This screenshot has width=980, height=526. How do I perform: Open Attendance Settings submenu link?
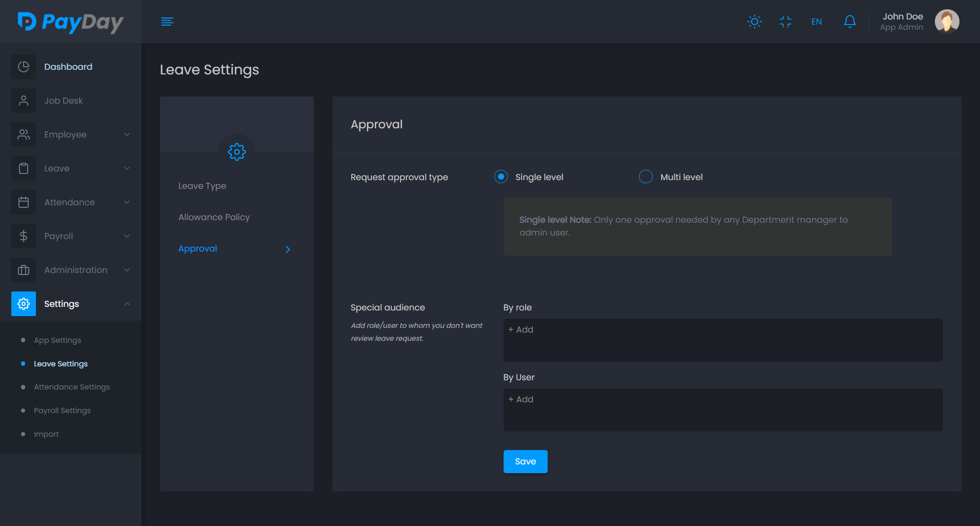(72, 387)
